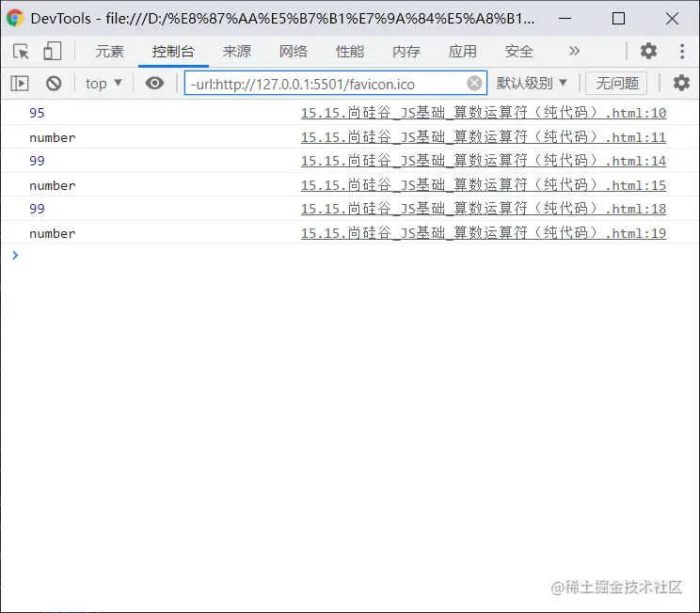Minimize the DevTools window
Image resolution: width=700 pixels, height=613 pixels.
pyautogui.click(x=565, y=18)
